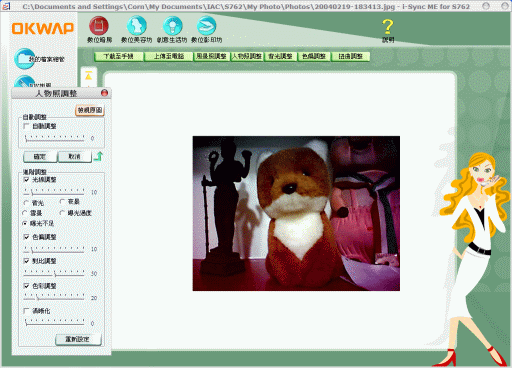Click the 下載至手機 download to phone tab

(119, 56)
